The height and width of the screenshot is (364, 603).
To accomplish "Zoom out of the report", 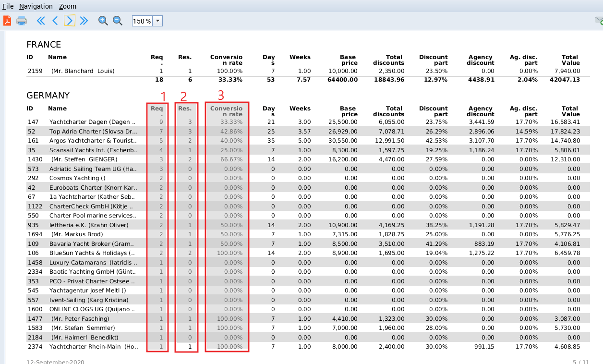I will tap(118, 21).
